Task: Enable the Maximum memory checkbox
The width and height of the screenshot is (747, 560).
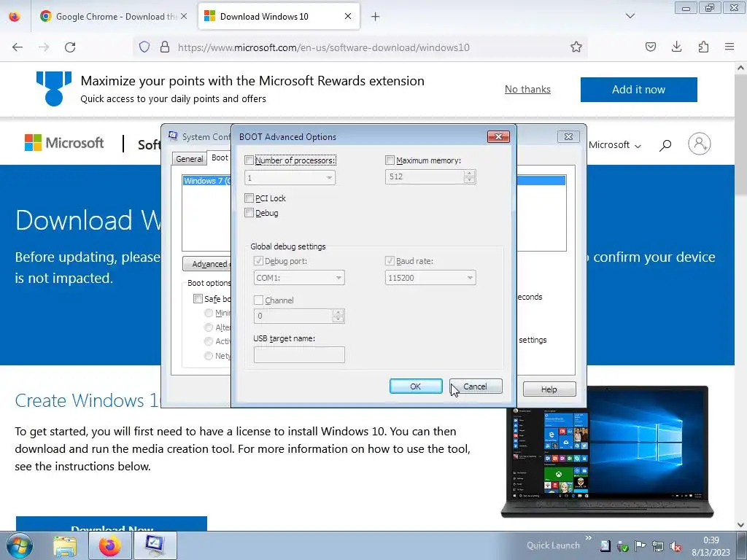Action: 390,160
